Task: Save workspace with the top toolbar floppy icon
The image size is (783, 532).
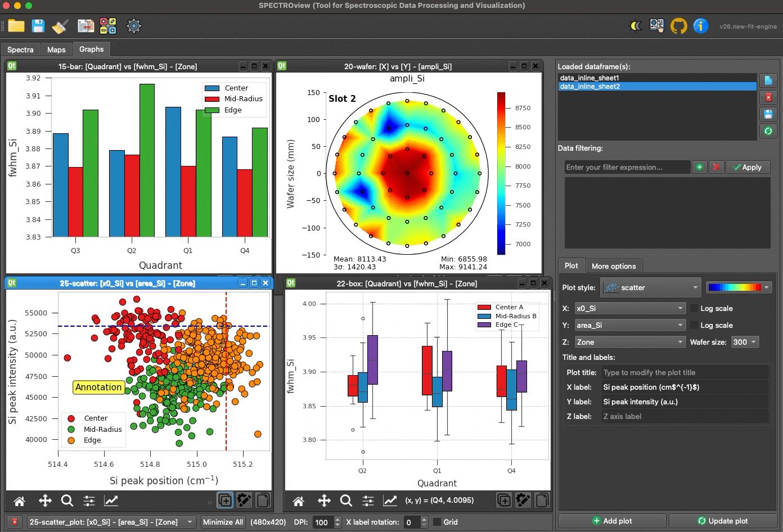Action: [38, 26]
